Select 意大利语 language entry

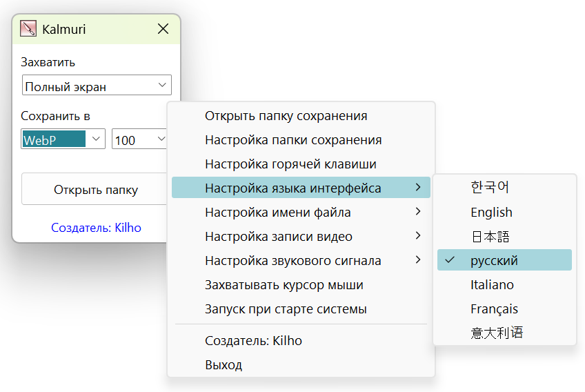coord(504,332)
